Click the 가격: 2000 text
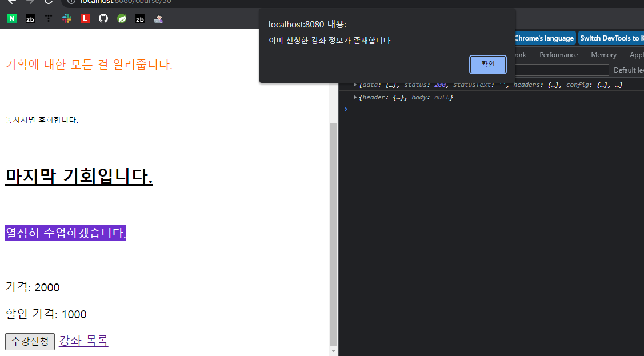This screenshot has height=356, width=644. [x=33, y=287]
